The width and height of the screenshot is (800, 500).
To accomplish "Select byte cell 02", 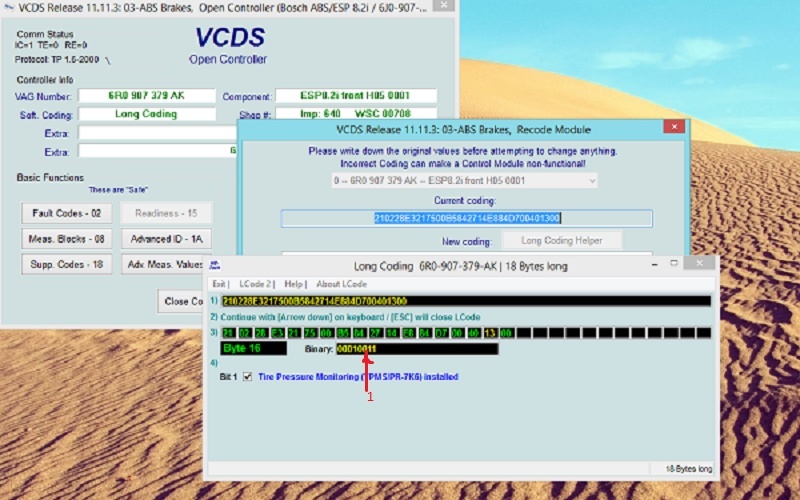I will (245, 333).
